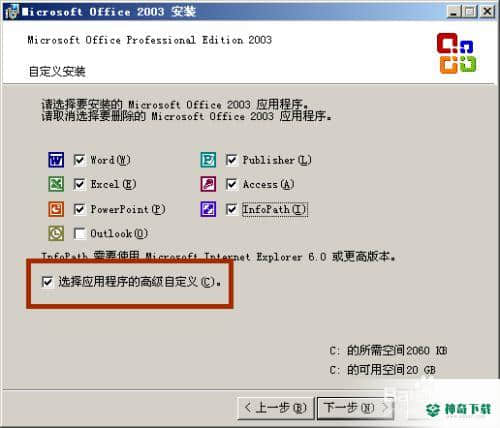This screenshot has width=500, height=428.
Task: Toggle the InfoPath checkbox
Action: [x=231, y=209]
